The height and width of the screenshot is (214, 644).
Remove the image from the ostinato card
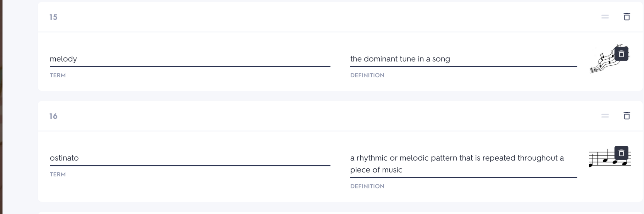tap(621, 153)
